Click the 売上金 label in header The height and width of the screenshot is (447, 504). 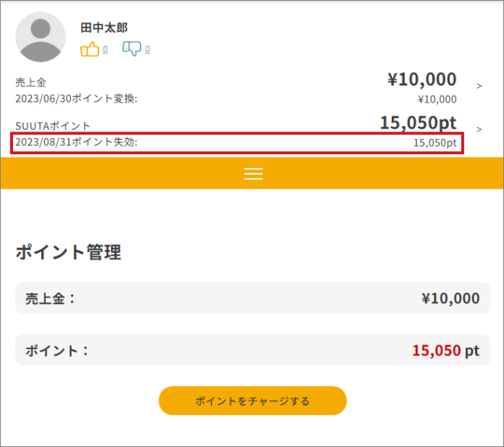[x=31, y=83]
